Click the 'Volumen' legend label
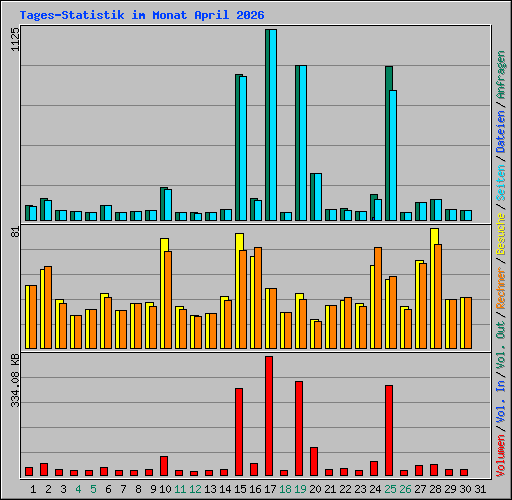 tap(501, 456)
